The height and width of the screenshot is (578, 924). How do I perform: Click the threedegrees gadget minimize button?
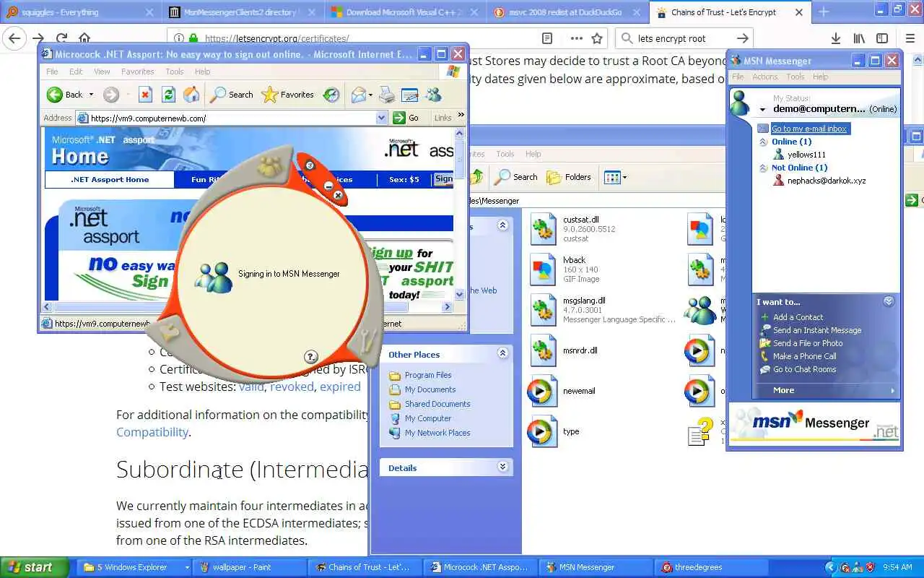click(x=328, y=186)
